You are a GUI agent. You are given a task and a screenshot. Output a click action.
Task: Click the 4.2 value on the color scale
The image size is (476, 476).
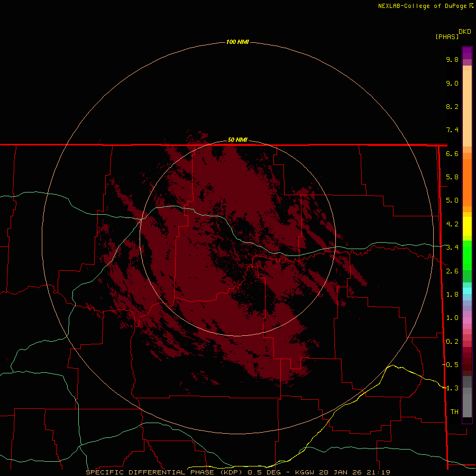point(452,224)
